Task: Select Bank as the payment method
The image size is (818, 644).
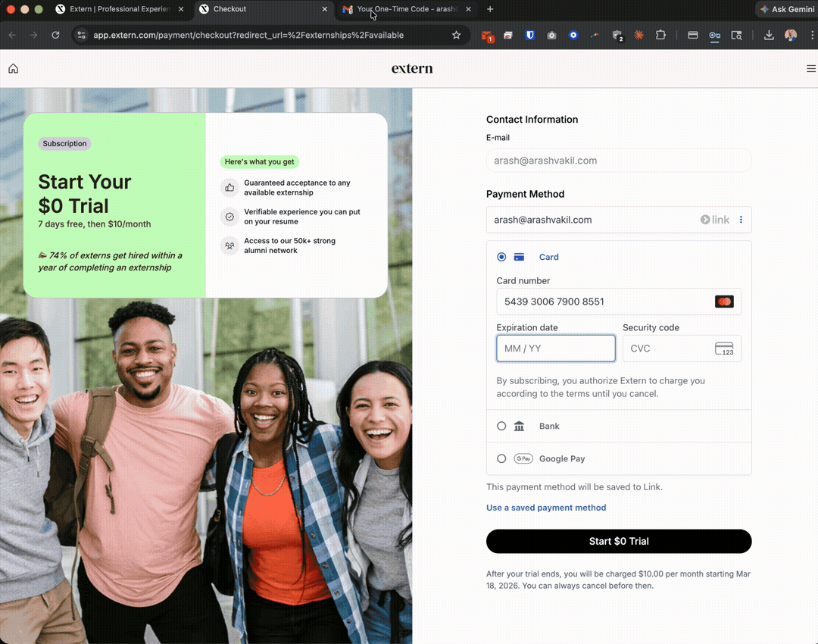Action: point(501,426)
